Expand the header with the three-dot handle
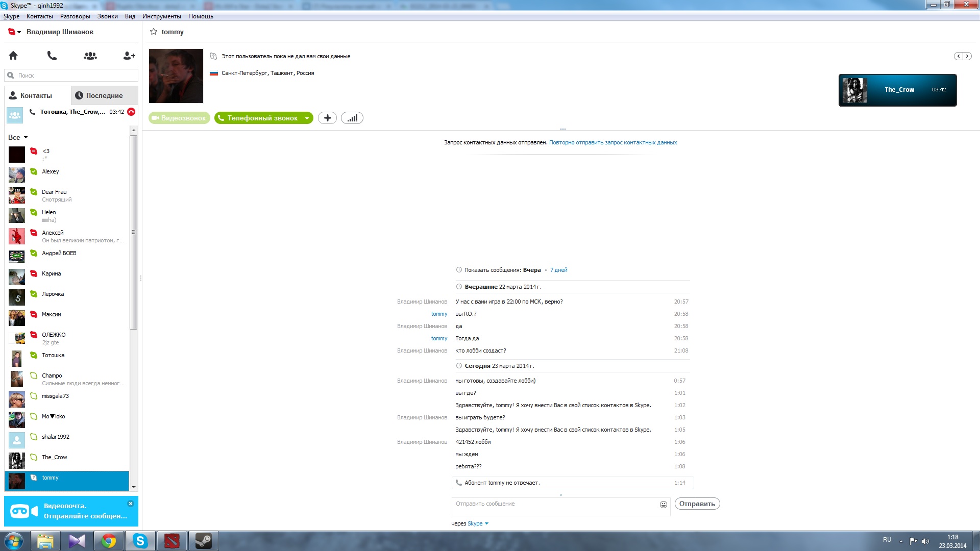Image resolution: width=980 pixels, height=551 pixels. [x=562, y=129]
